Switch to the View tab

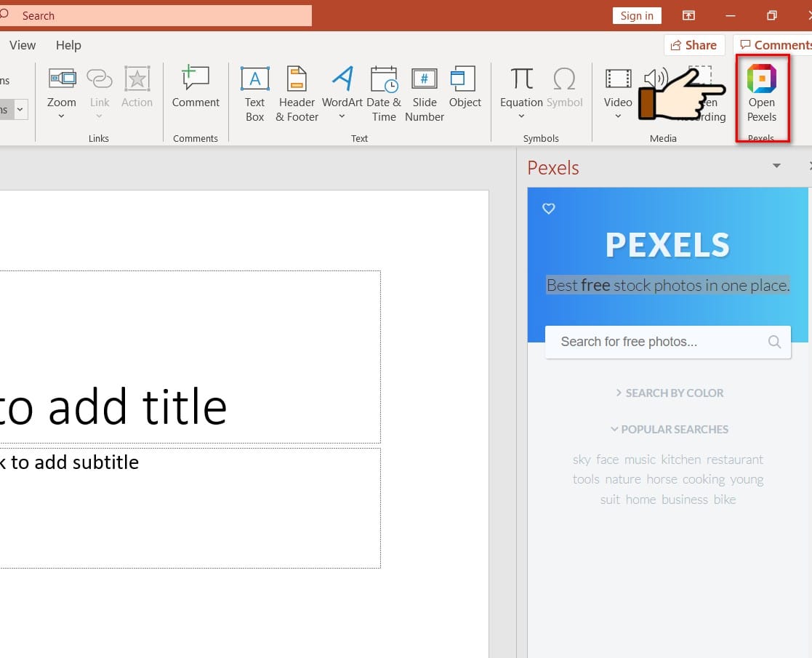click(23, 45)
